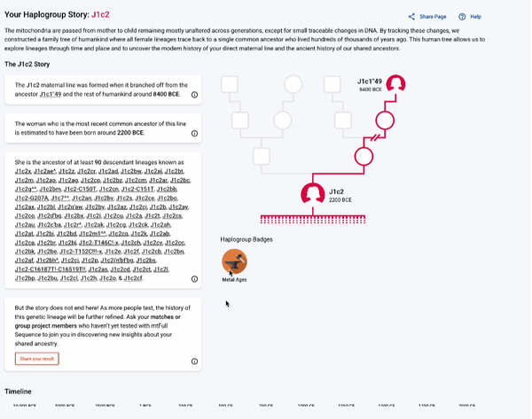Expand the descendant branches row below J1c2
This screenshot has height=419, width=532.
[313, 219]
